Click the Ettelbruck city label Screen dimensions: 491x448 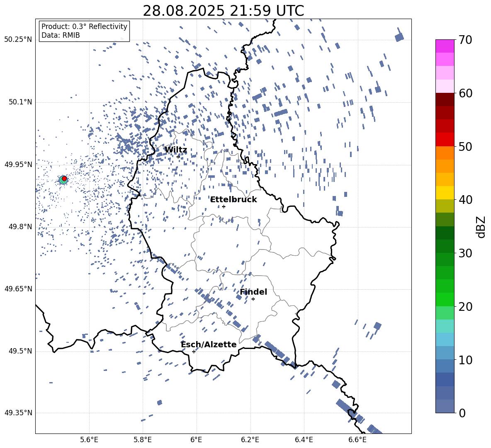click(x=233, y=200)
